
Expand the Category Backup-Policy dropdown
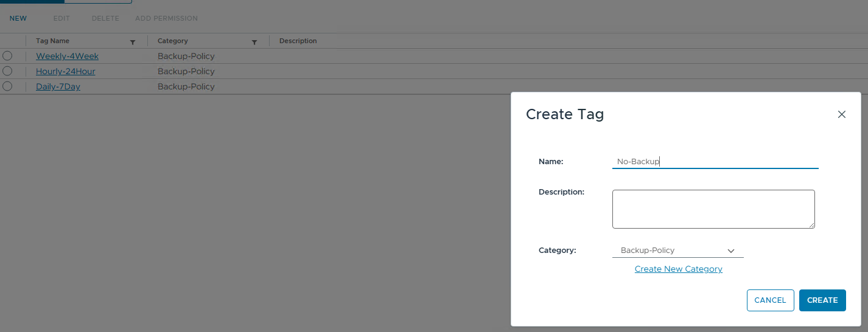click(677, 251)
